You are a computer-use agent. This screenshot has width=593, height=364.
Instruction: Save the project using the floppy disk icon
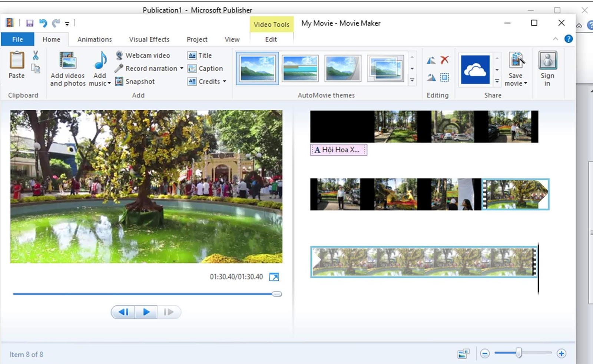point(30,23)
